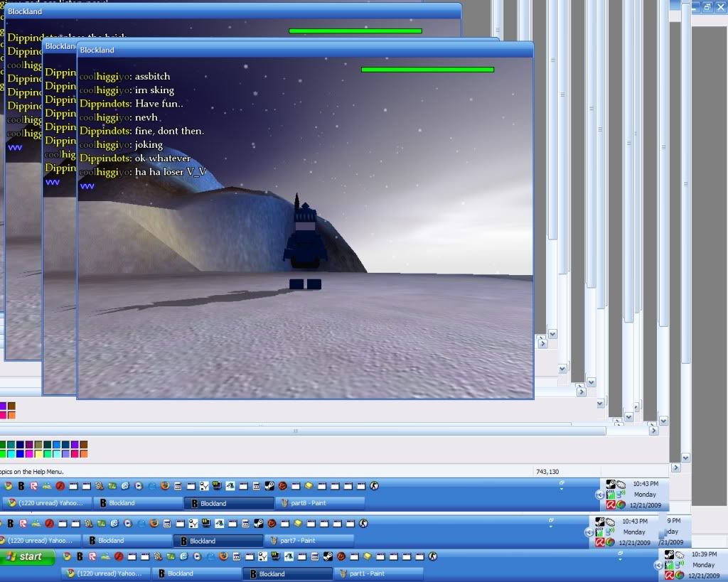Launch Firefox from the bottom taskbar quick launch
Screen dimensions: 728x582
tap(223, 556)
